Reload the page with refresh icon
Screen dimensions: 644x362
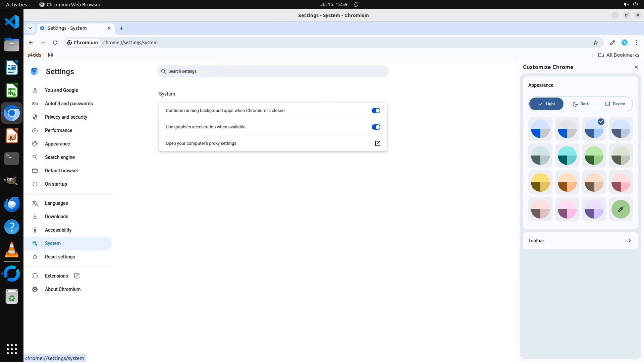click(x=55, y=43)
